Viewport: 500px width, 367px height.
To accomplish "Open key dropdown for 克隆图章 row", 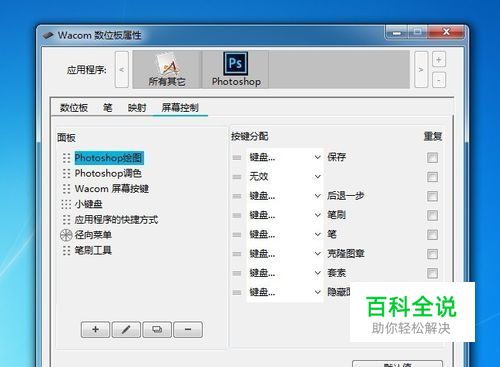I will (x=285, y=254).
